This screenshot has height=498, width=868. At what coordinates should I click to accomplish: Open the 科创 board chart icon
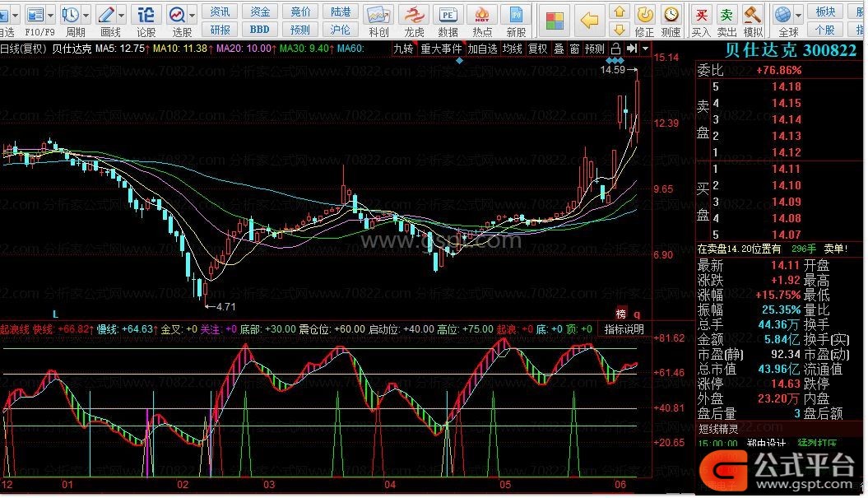coord(378,14)
